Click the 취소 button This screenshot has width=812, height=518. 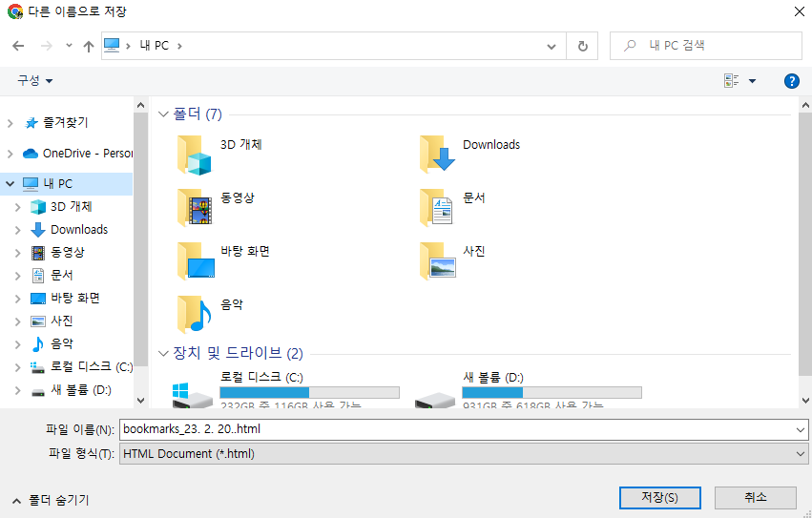tap(755, 498)
